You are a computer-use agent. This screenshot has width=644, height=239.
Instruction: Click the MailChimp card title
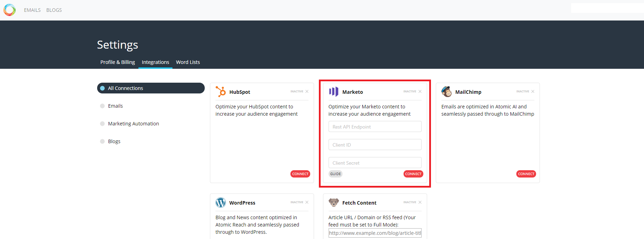(468, 92)
